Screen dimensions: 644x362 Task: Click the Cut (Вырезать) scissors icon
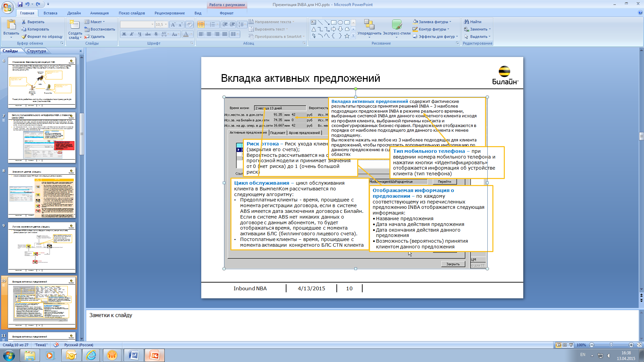24,22
